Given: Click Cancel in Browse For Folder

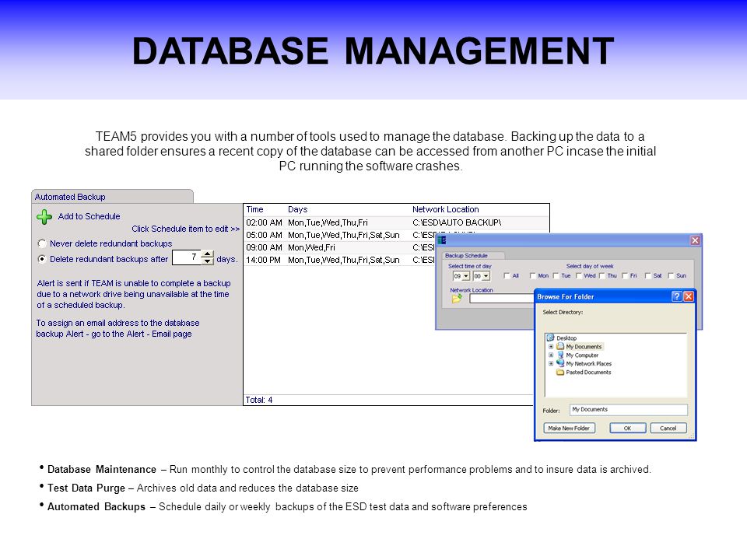Looking at the screenshot, I should click(x=668, y=428).
